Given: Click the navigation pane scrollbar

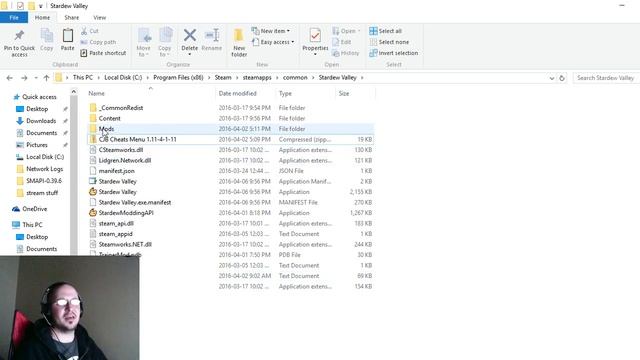Looking at the screenshot, I should [74, 176].
